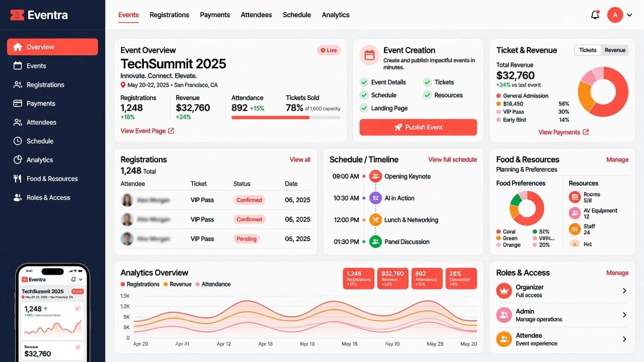The image size is (644, 362).
Task: Toggle the Resources checkmark in Event Creation
Action: click(x=427, y=95)
